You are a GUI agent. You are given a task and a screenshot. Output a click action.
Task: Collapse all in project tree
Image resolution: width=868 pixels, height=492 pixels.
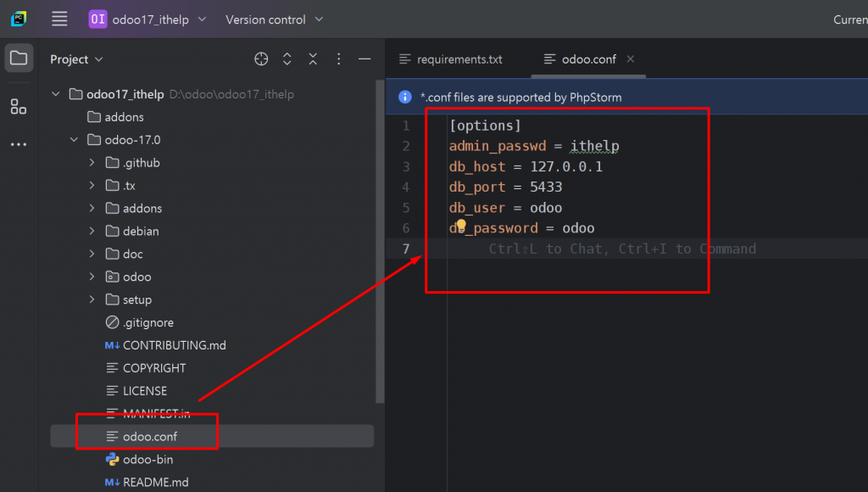313,59
